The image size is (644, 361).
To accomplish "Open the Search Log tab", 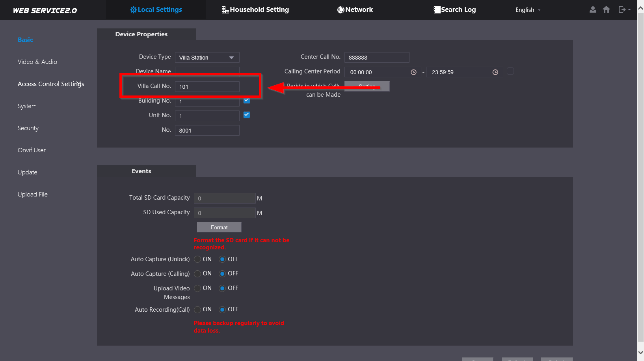I will pyautogui.click(x=454, y=9).
